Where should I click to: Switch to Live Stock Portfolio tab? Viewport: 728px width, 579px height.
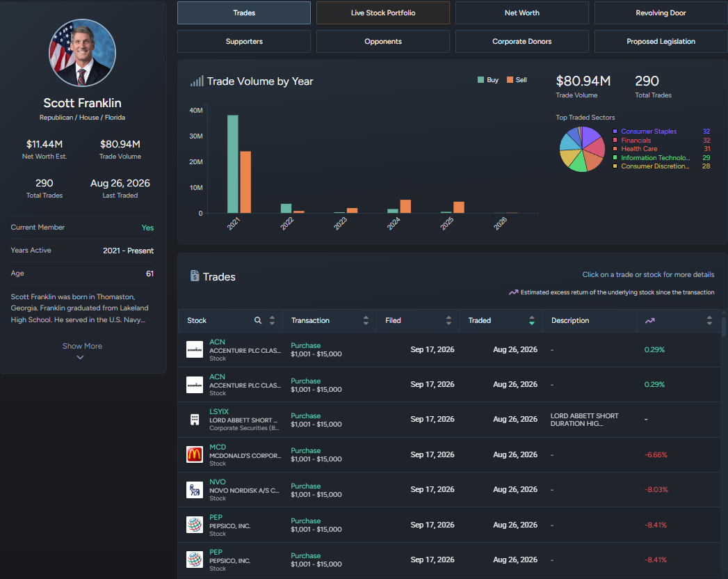pos(383,13)
